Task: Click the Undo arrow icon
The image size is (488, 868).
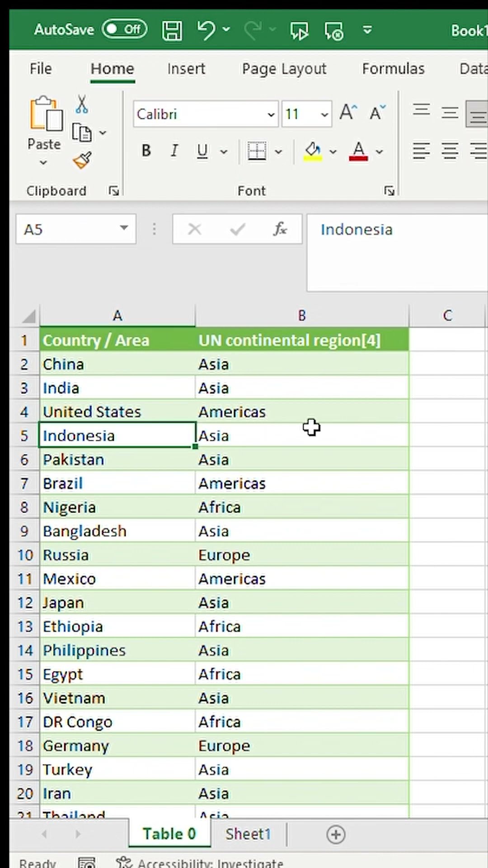Action: [206, 30]
